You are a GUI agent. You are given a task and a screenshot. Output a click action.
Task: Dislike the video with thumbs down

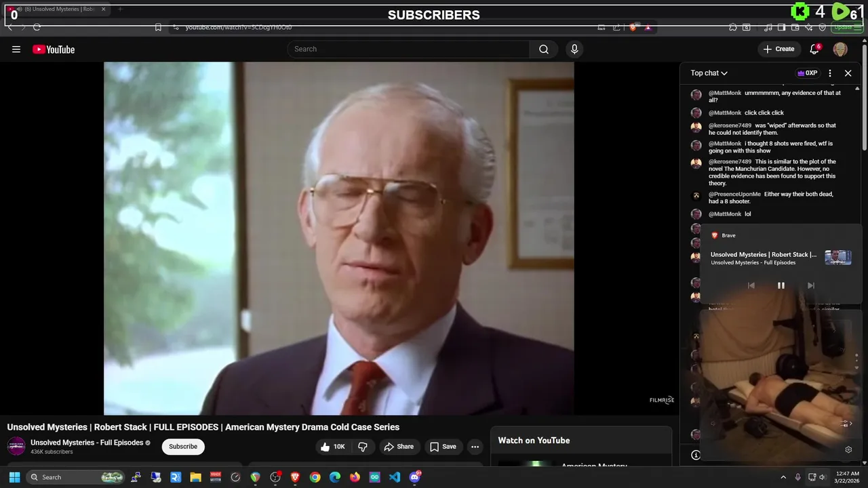[363, 447]
